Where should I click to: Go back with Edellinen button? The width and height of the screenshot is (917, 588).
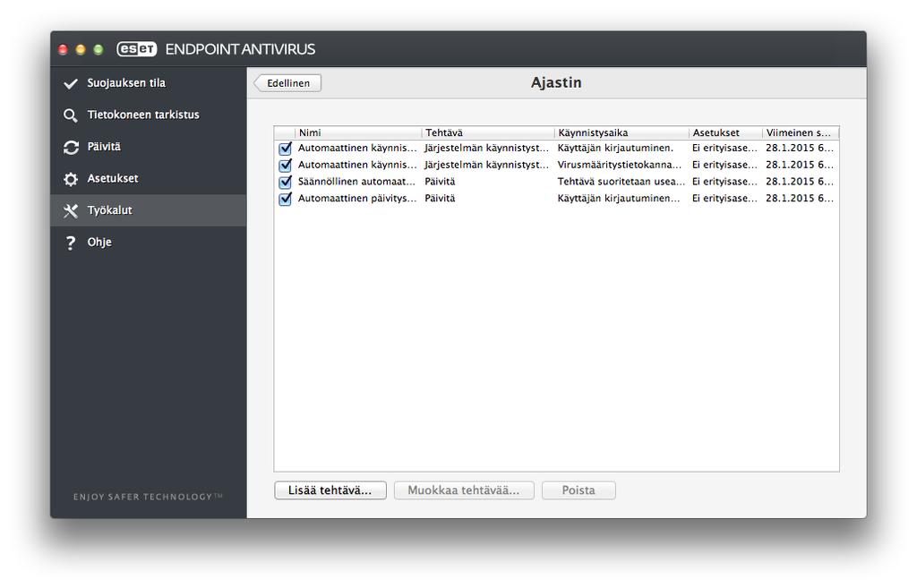click(287, 83)
